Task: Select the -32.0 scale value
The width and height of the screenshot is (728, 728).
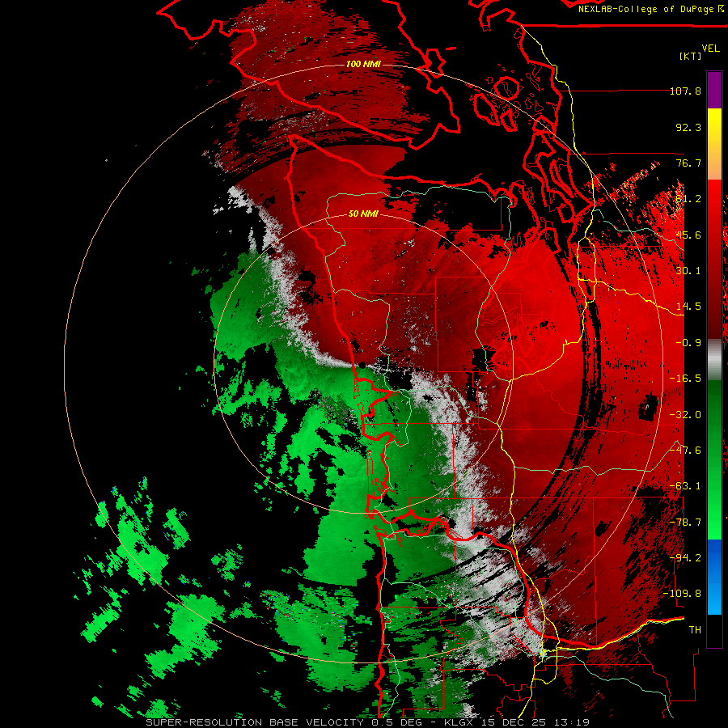Action: 685,415
